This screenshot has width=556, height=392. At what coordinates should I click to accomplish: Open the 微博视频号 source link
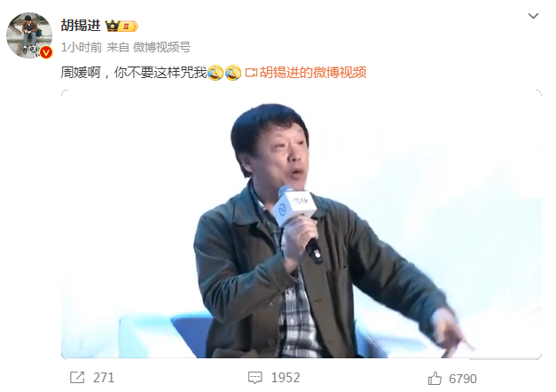(161, 47)
